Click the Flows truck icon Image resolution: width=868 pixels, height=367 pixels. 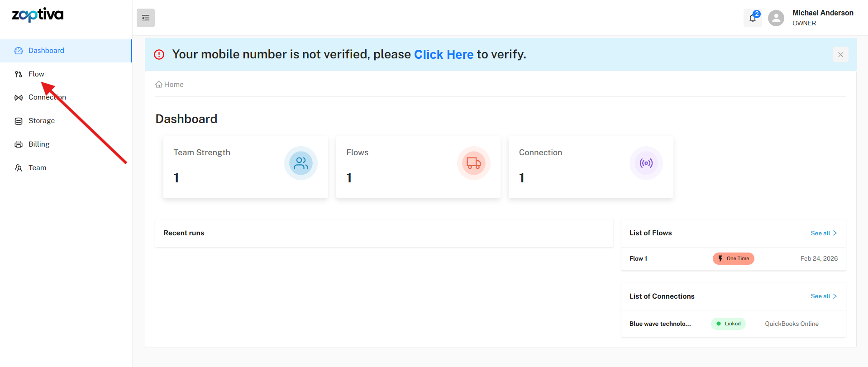(x=473, y=163)
